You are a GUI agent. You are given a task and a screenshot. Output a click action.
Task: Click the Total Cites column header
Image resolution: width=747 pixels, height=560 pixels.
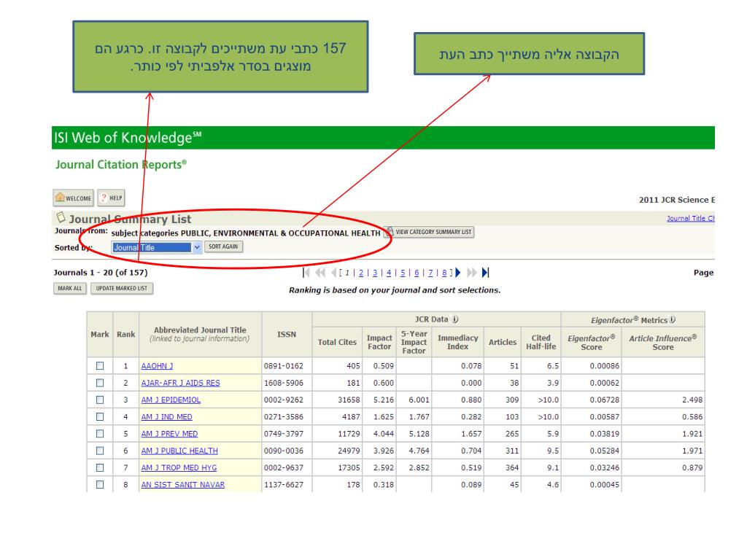337,342
